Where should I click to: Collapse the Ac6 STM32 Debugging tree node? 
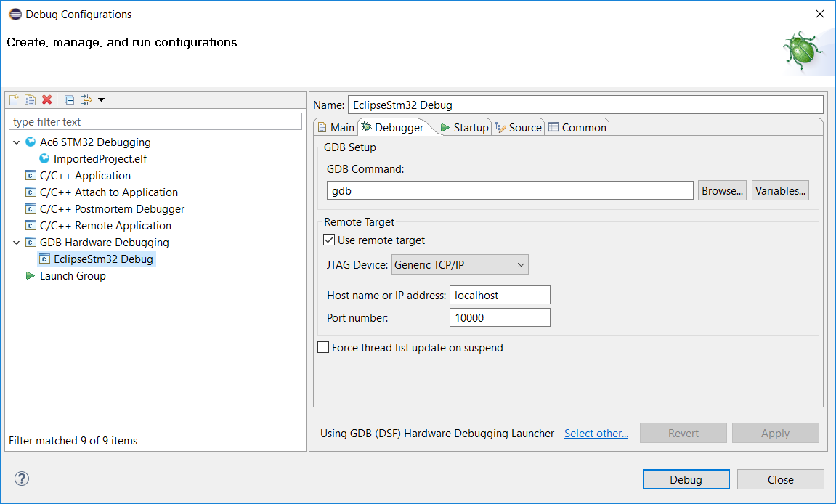(x=16, y=142)
